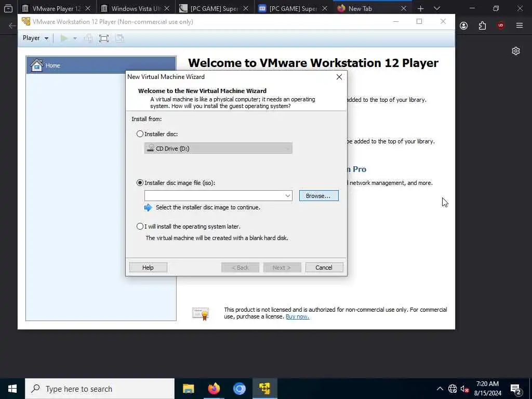The width and height of the screenshot is (532, 399).
Task: Click the Next button in the wizard
Action: click(282, 268)
